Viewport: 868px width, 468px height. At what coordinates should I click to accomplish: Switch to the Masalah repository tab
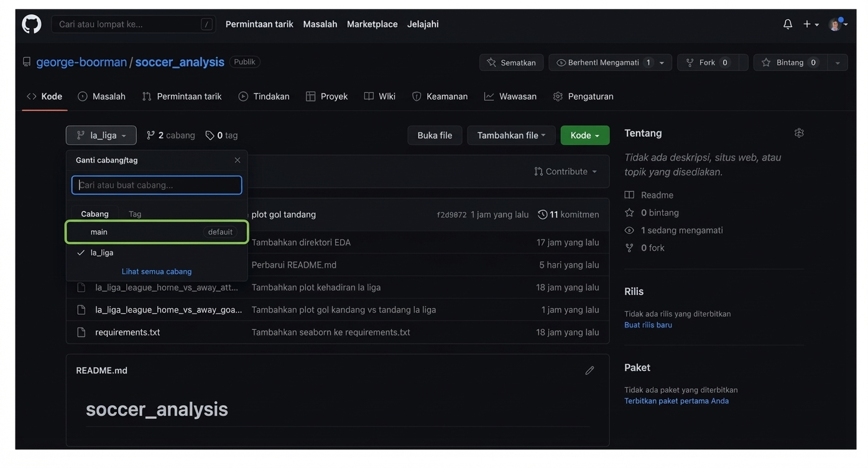click(x=101, y=96)
